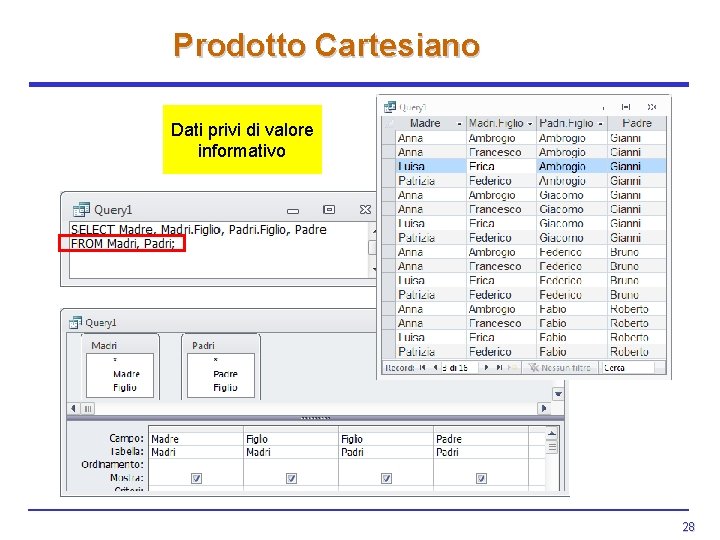The image size is (720, 540).
Task: Click the select-all corner of datasheet
Action: point(389,124)
